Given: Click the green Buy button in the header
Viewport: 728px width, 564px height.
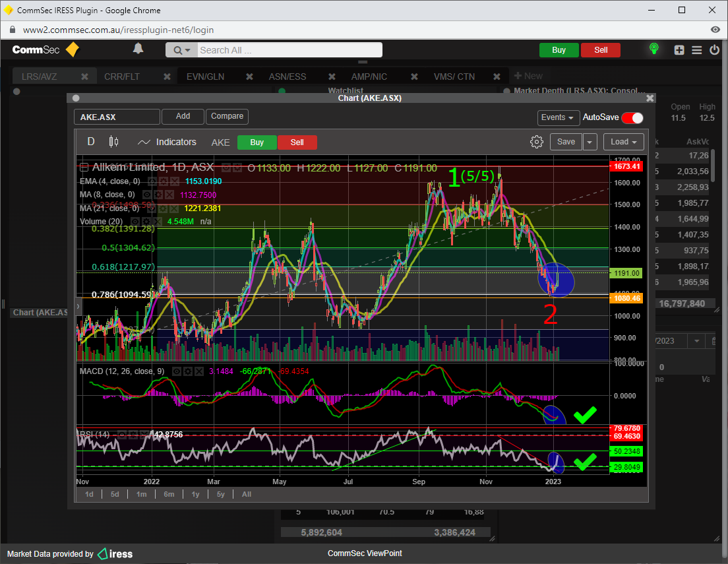Looking at the screenshot, I should tap(559, 50).
